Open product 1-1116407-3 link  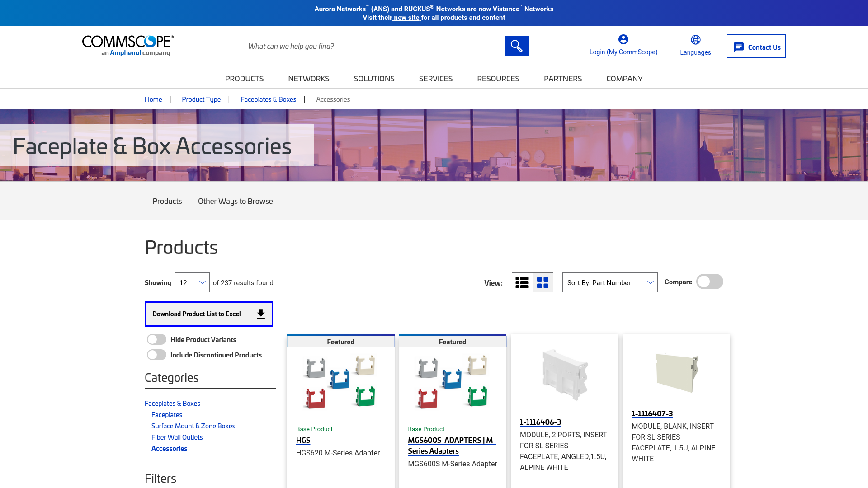[x=652, y=413]
